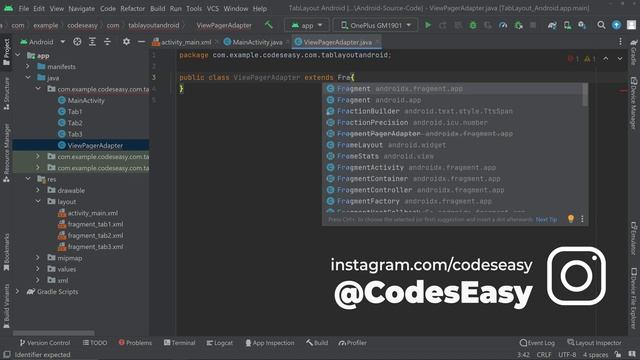
Task: Open the Logcat tool window
Action: click(220, 343)
